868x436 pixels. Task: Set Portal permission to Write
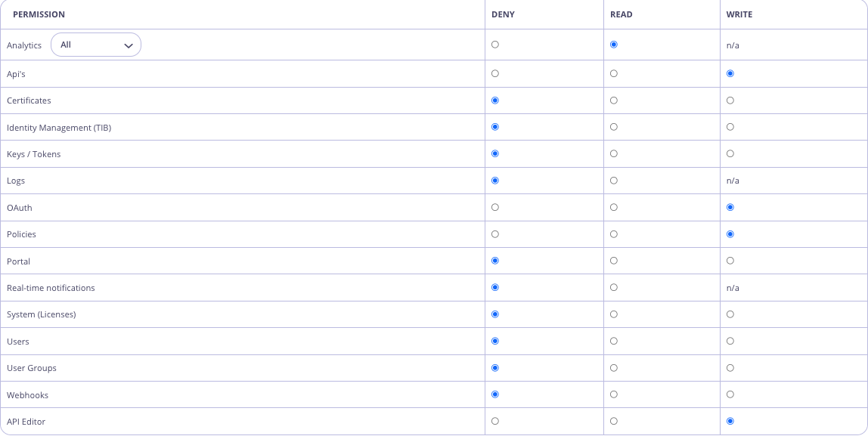click(730, 261)
